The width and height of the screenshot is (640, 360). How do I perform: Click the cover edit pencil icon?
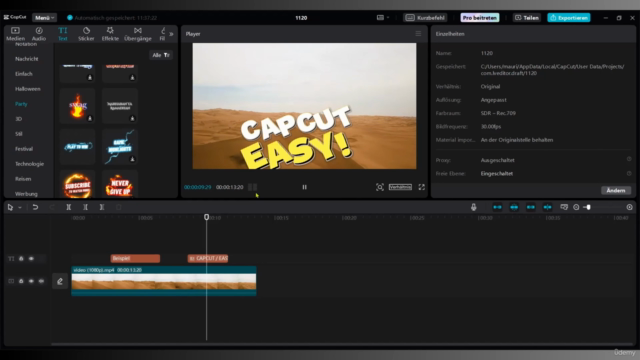pyautogui.click(x=60, y=281)
